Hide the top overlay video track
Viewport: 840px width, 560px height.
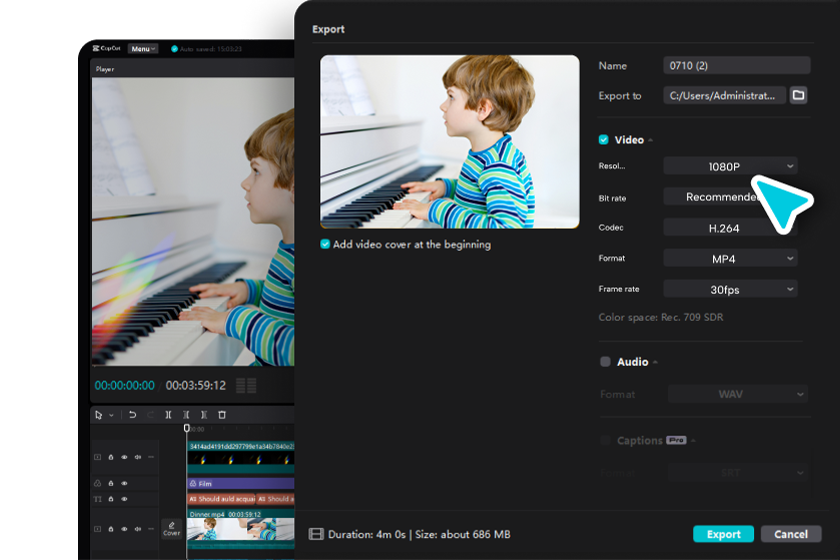coord(124,457)
